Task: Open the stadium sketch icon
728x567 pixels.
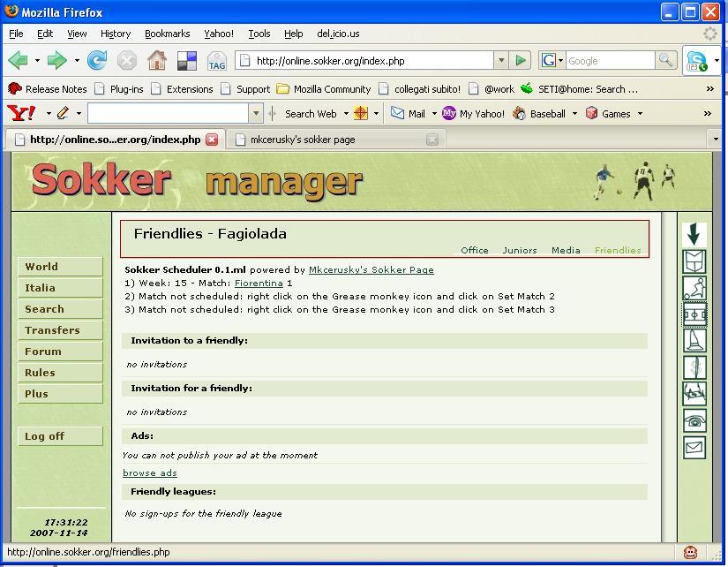Action: [694, 394]
